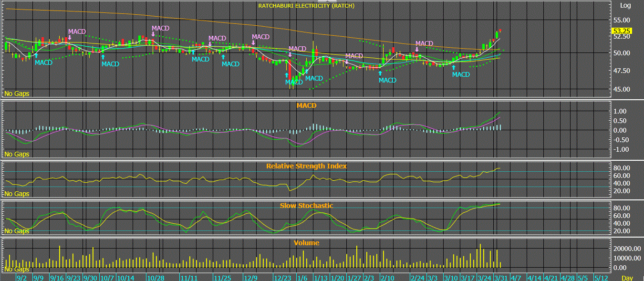Click the Volume panel title
The width and height of the screenshot is (644, 281).
click(x=306, y=243)
